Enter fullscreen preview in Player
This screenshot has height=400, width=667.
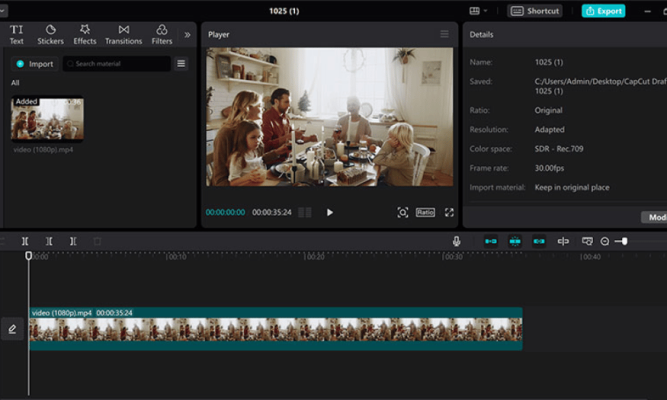point(449,212)
